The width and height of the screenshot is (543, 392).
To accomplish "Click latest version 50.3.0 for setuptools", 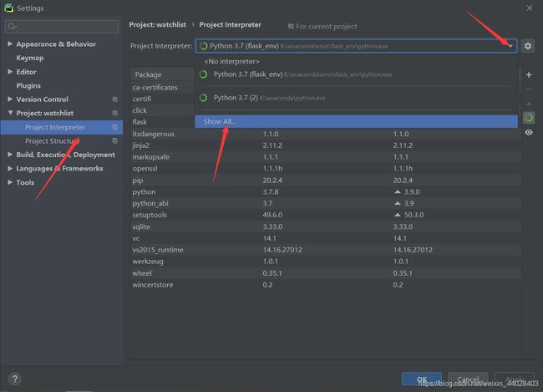I will 414,216.
